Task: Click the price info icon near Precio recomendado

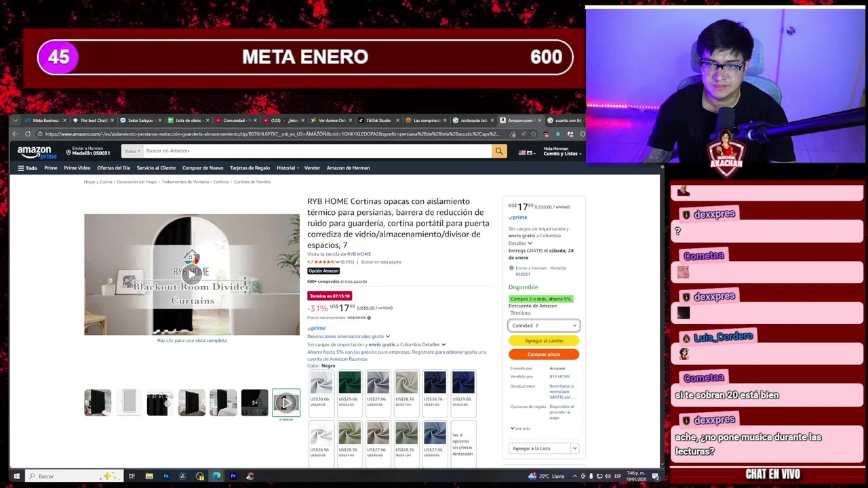Action: [x=369, y=318]
